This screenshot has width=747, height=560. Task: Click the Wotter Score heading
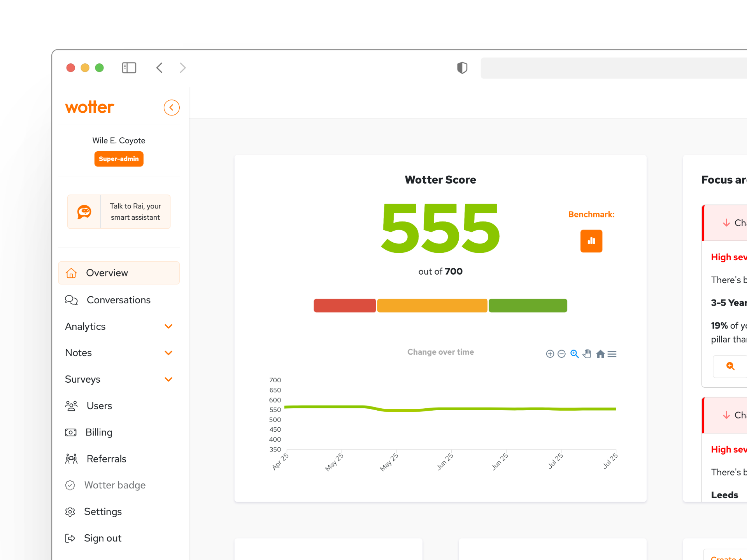(440, 180)
